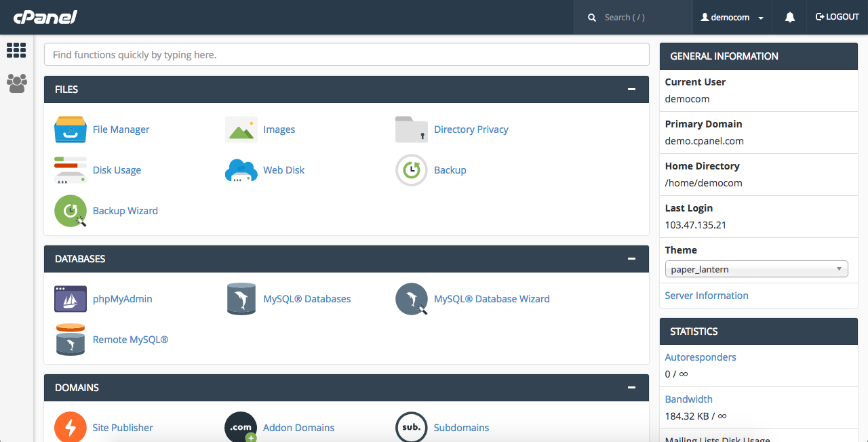Open the phpMyAdmin icon
The height and width of the screenshot is (442, 868).
71,299
